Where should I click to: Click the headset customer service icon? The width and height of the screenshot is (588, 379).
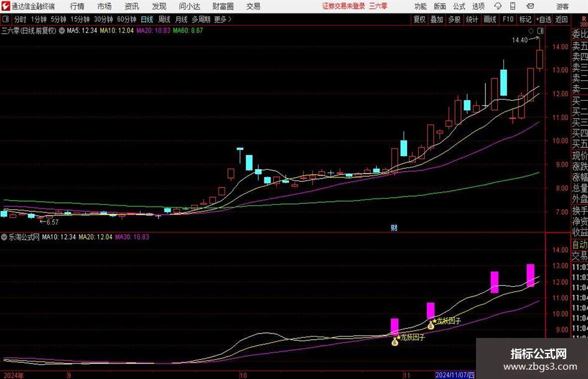point(498,6)
